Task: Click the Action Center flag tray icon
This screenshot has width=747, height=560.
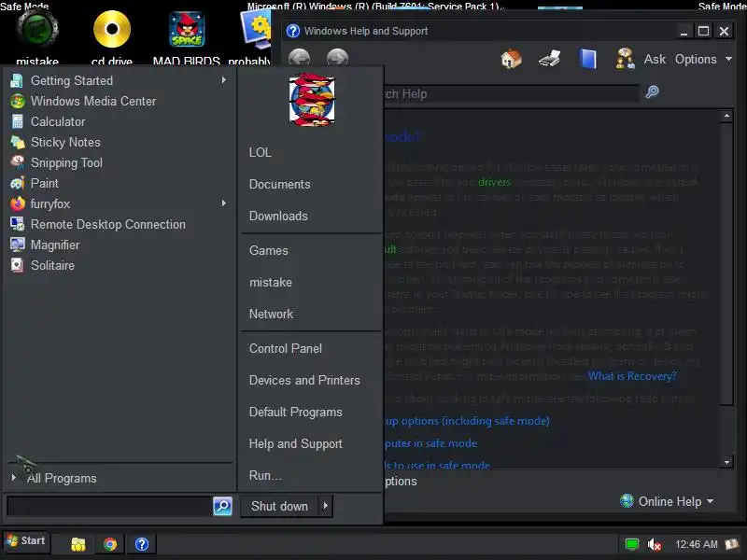Action: pyautogui.click(x=732, y=543)
